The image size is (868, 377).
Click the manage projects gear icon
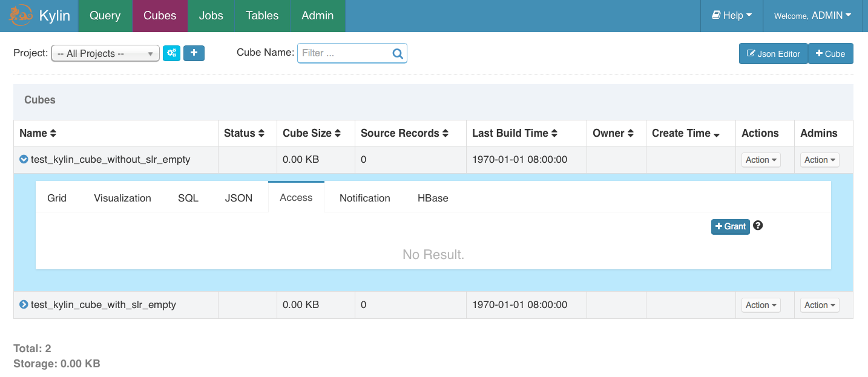click(x=171, y=53)
